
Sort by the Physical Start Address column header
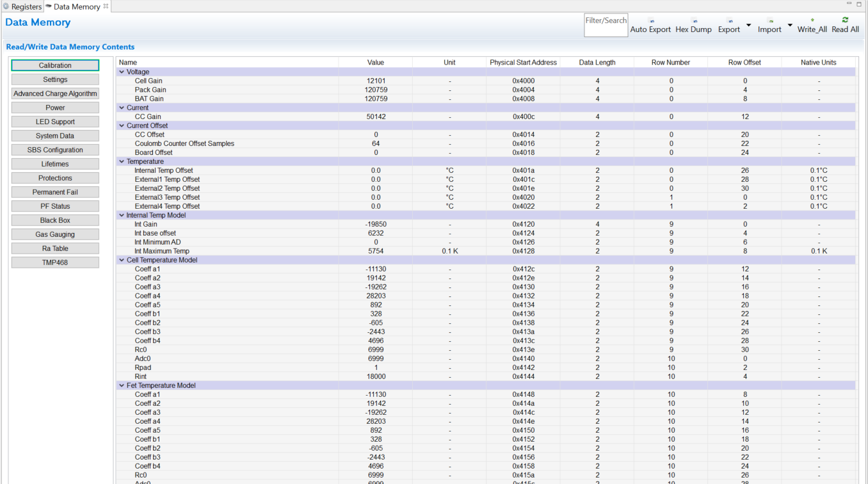(x=523, y=63)
